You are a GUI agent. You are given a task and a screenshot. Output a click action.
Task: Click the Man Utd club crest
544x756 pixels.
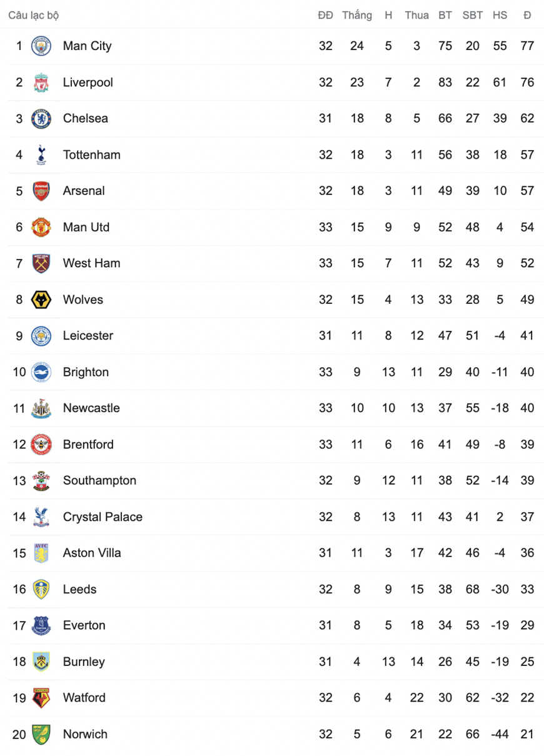[x=41, y=227]
